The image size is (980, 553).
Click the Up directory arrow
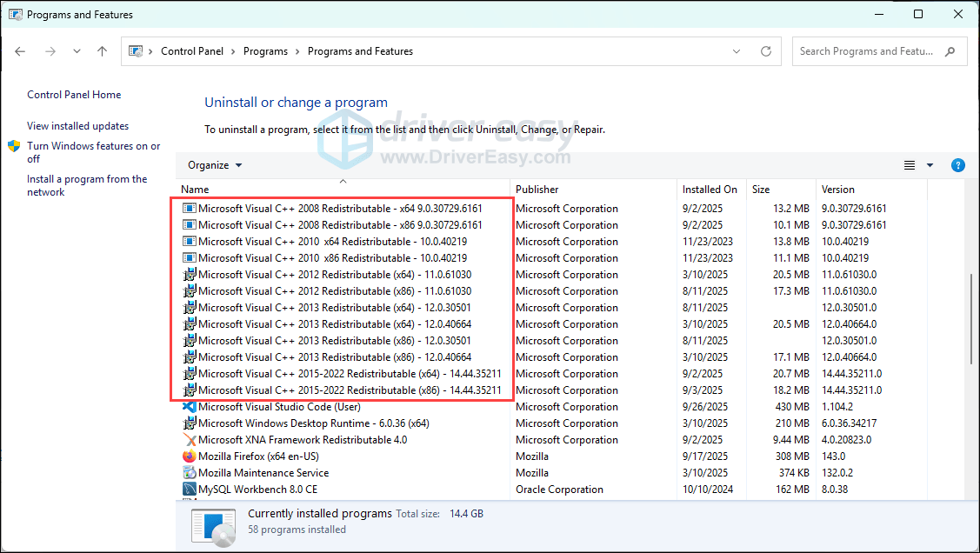coord(102,51)
